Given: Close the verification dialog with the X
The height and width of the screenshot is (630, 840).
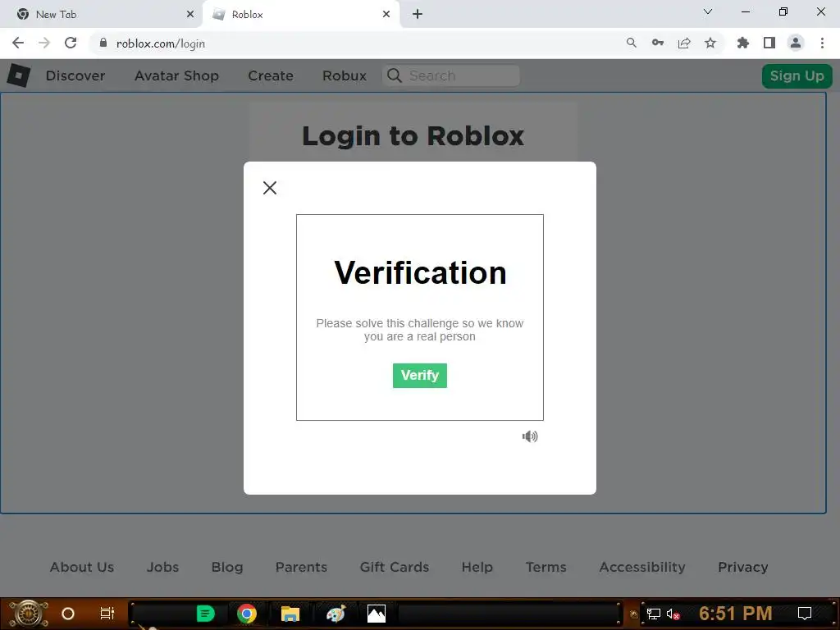Looking at the screenshot, I should tap(269, 188).
